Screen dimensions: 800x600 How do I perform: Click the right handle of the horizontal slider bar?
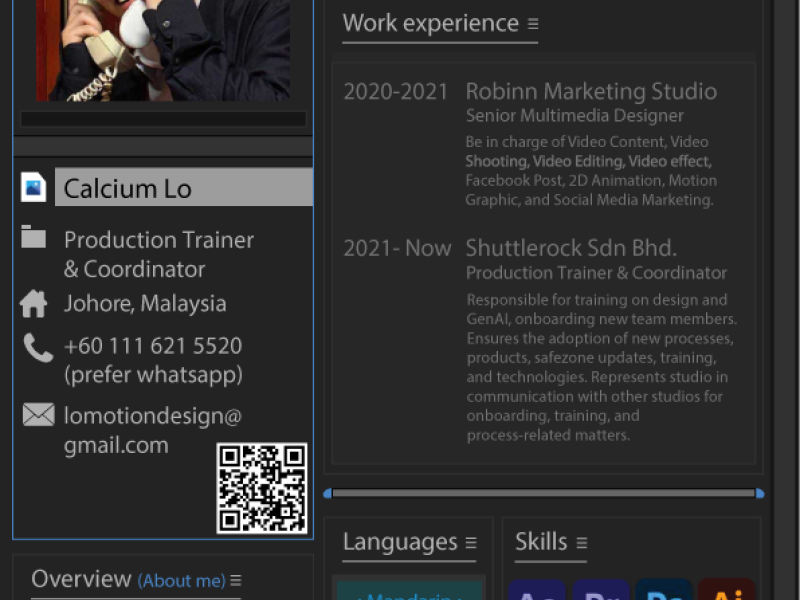[760, 493]
